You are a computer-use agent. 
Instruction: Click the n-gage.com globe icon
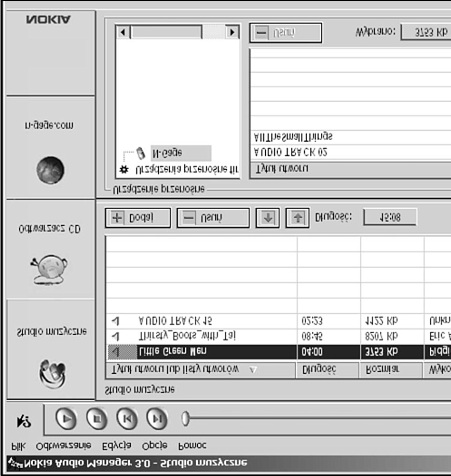tap(50, 170)
